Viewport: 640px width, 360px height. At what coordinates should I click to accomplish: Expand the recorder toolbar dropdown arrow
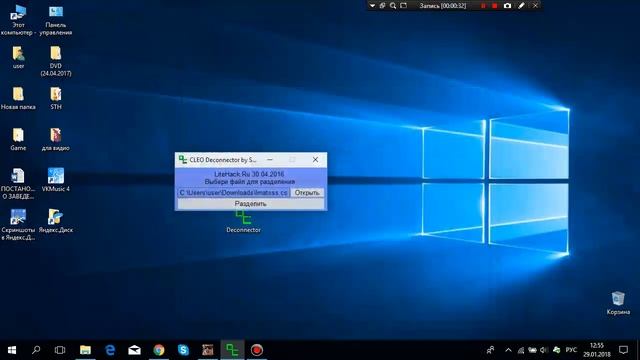click(372, 6)
